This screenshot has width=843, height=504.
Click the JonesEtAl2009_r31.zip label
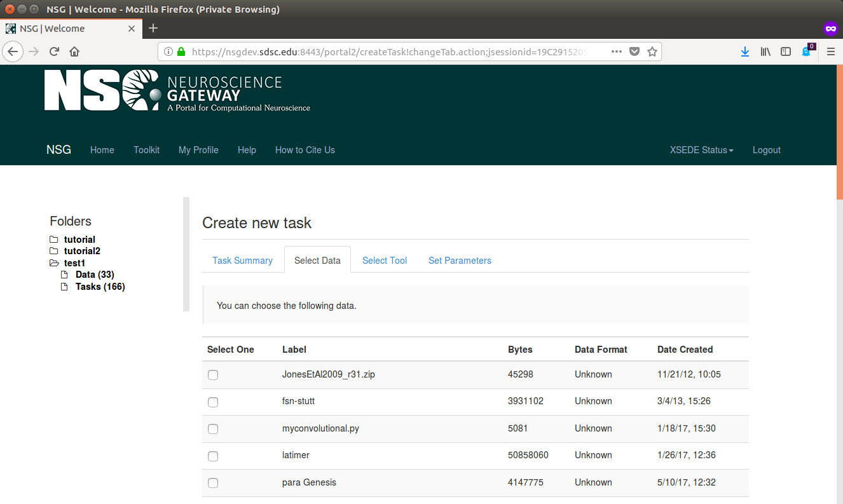tap(329, 374)
